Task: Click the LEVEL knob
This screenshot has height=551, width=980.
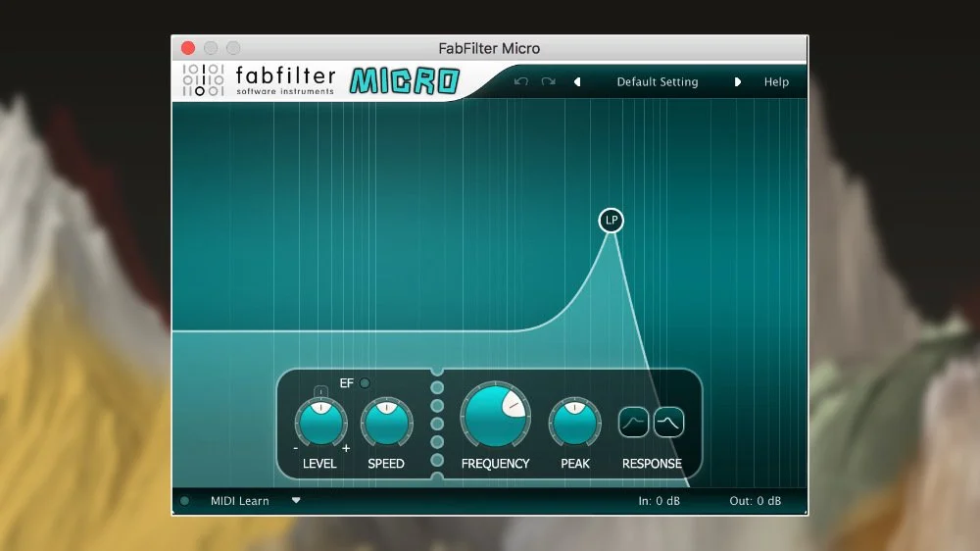Action: (320, 423)
